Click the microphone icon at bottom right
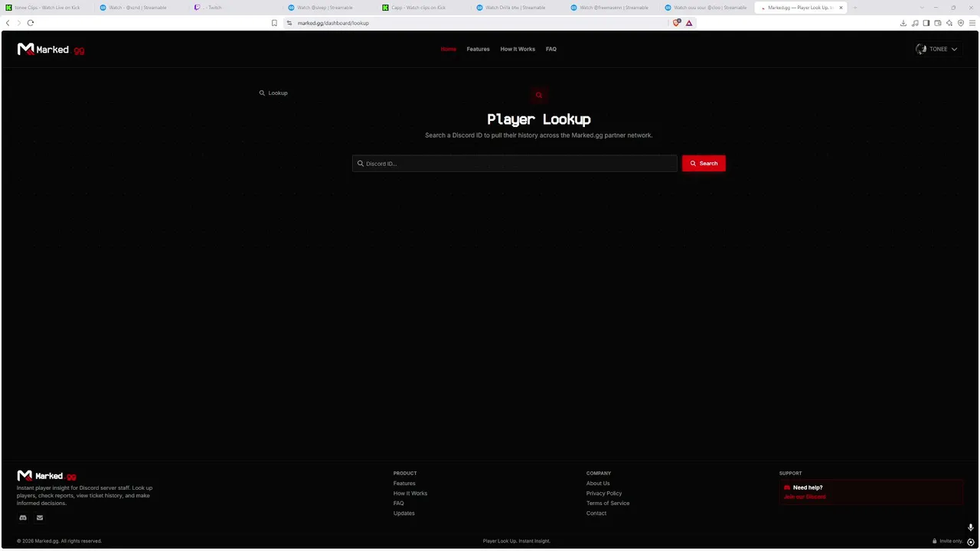The image size is (980, 551). (x=971, y=527)
